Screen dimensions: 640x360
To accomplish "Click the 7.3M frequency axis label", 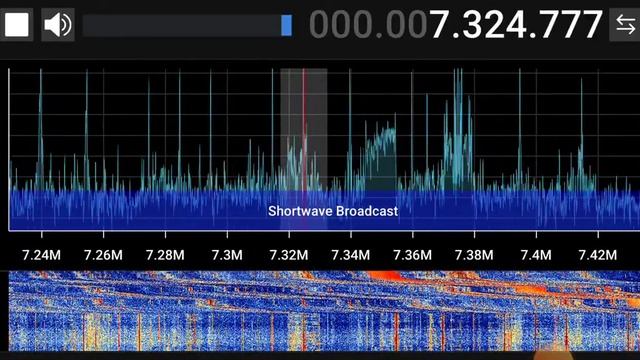I will tap(227, 255).
